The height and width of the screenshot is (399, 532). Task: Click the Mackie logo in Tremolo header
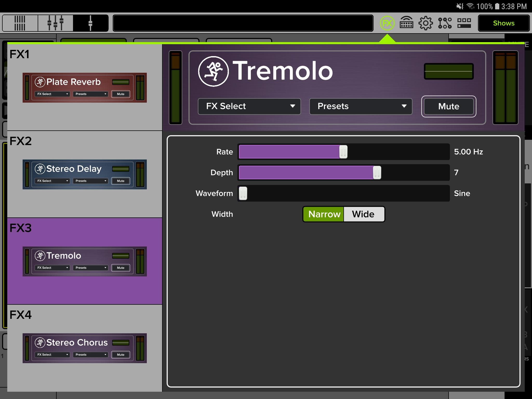coord(213,71)
